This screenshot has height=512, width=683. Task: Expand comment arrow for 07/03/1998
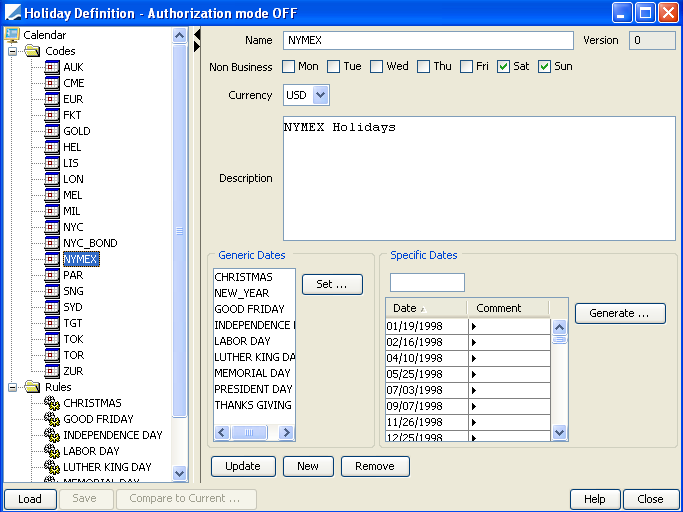coord(474,390)
